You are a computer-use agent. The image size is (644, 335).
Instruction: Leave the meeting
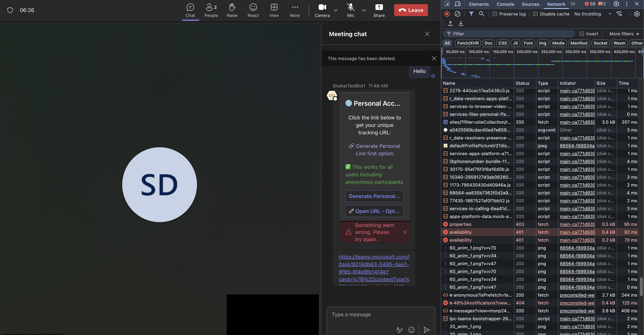(411, 10)
